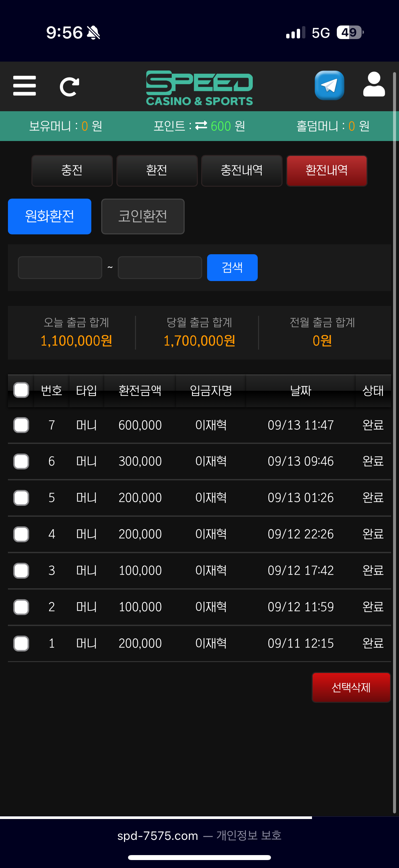The height and width of the screenshot is (868, 399).
Task: Open the Telegram support icon
Action: [329, 85]
